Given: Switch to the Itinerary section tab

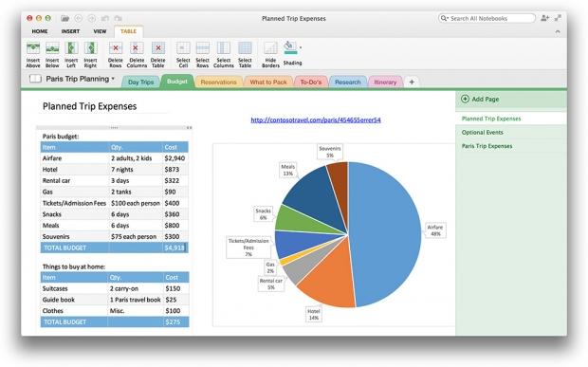Looking at the screenshot, I should (x=385, y=83).
